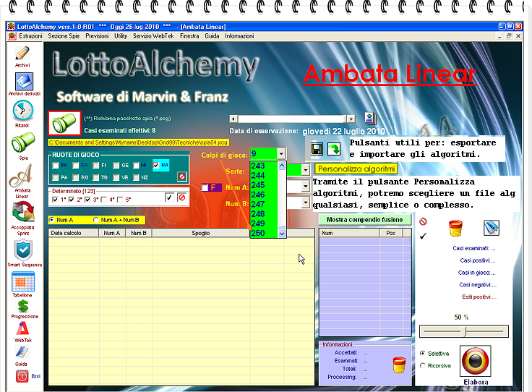Viewport: 532px width, 392px height.
Task: Open the Num A dropdown arrow
Action: (x=305, y=186)
